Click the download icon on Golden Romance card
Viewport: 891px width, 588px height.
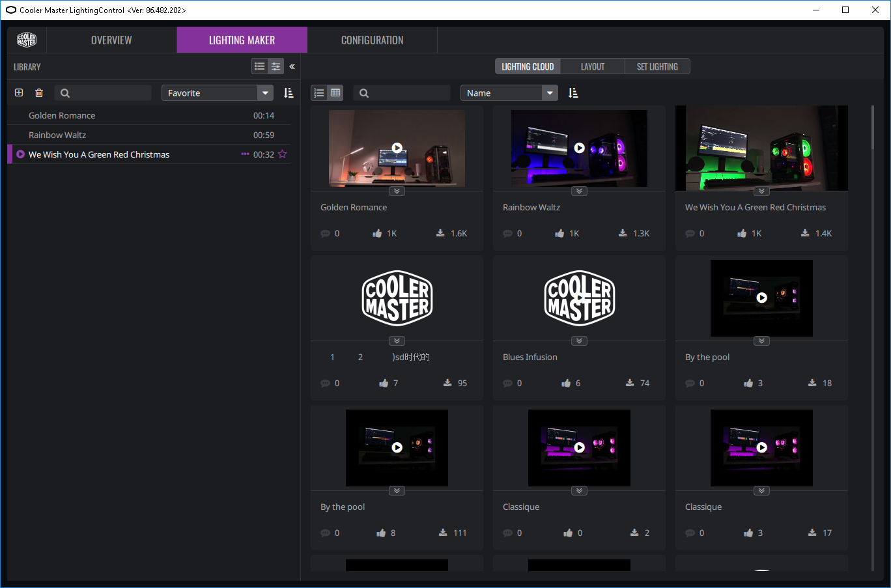(x=440, y=233)
